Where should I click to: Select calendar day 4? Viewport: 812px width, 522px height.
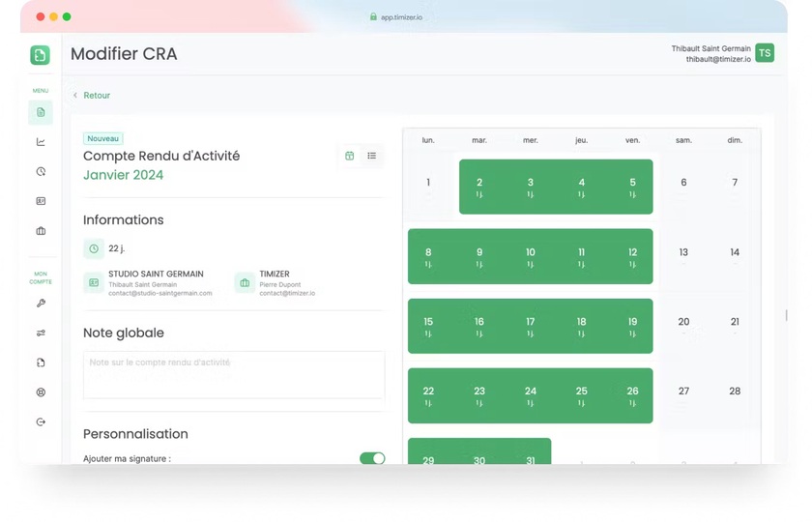click(x=582, y=187)
